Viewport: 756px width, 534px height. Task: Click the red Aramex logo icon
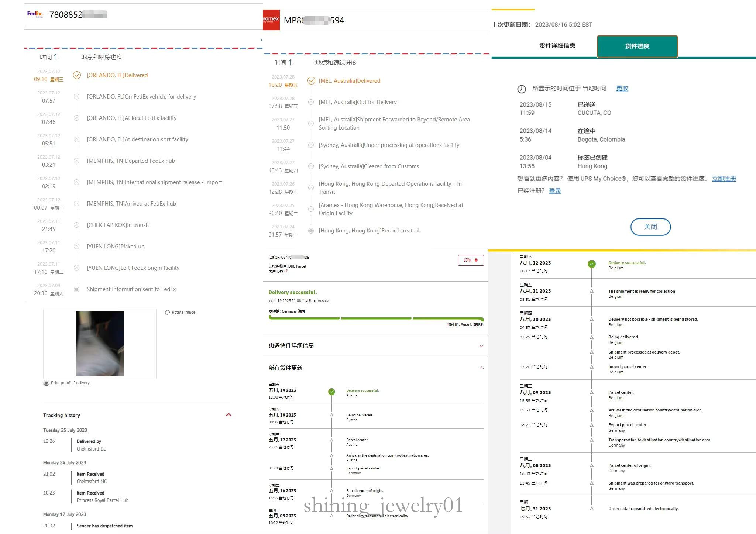tap(271, 20)
